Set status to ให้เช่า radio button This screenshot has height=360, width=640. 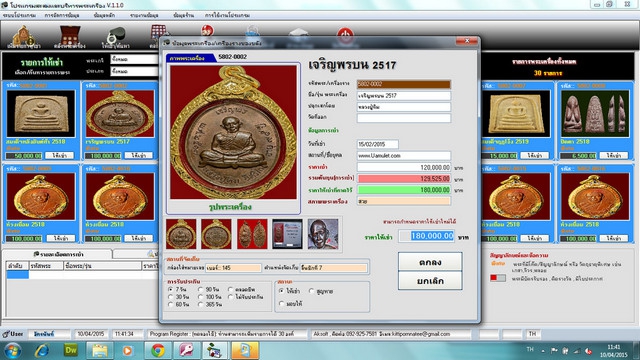tap(281, 291)
